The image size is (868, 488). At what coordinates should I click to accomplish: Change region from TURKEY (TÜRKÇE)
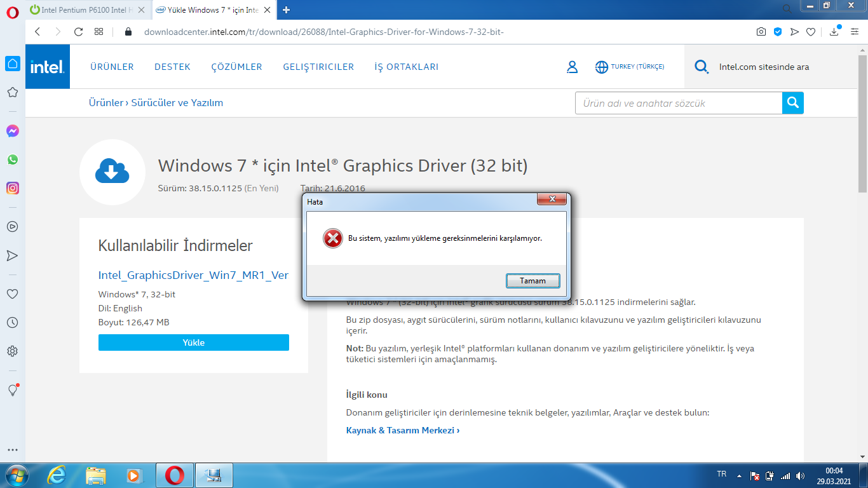click(x=630, y=67)
